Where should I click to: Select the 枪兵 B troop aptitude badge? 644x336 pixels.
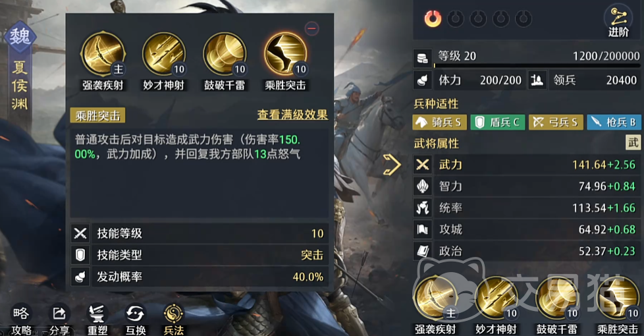tap(614, 122)
